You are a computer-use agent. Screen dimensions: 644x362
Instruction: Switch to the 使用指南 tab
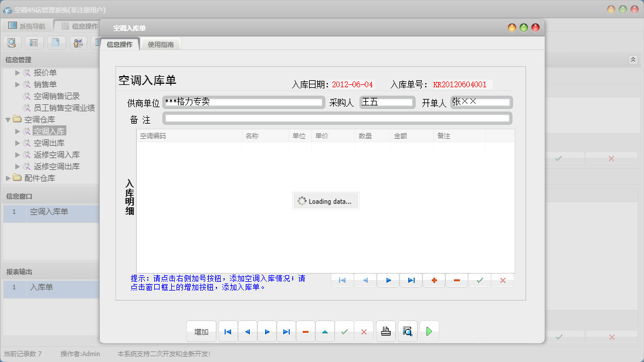[x=160, y=43]
